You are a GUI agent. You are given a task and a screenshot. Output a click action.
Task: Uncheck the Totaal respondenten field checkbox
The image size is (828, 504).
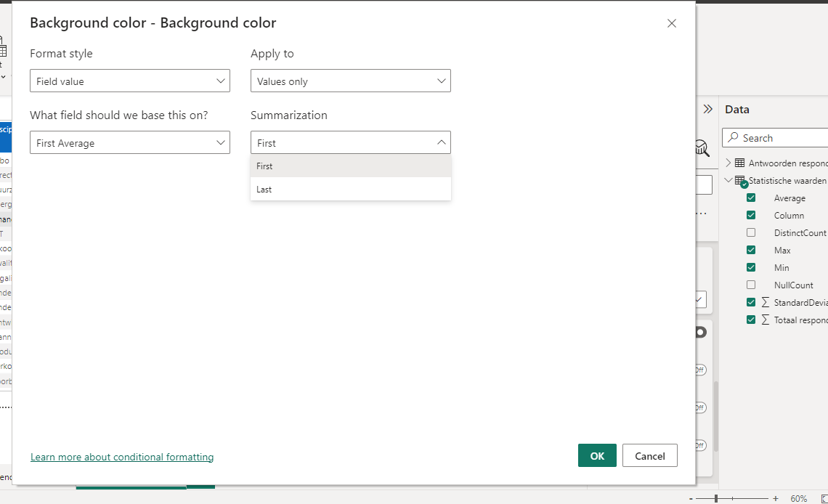click(751, 320)
